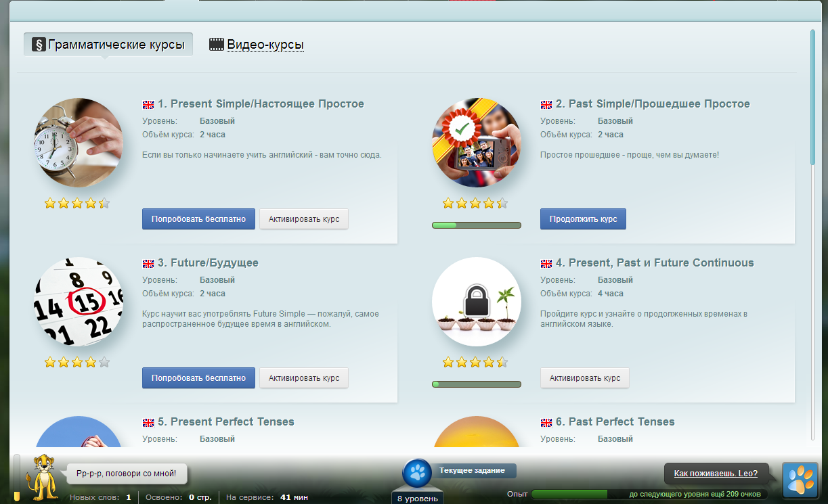Screen dimensions: 828x504
Task: Click the Present Simple description text
Action: (262, 155)
